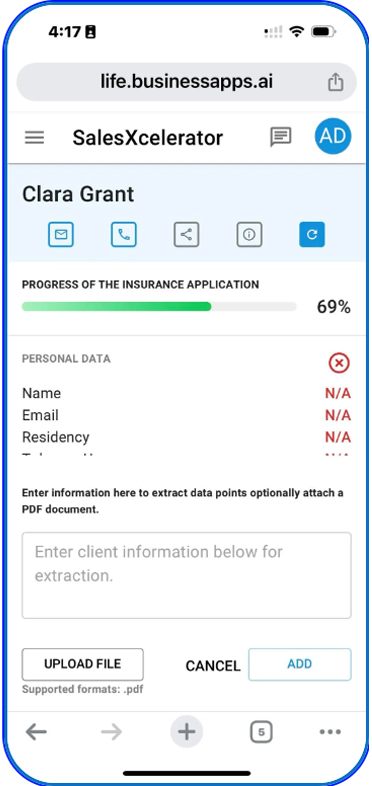Open a new tab with plus button
This screenshot has height=786, width=372.
pos(187,732)
